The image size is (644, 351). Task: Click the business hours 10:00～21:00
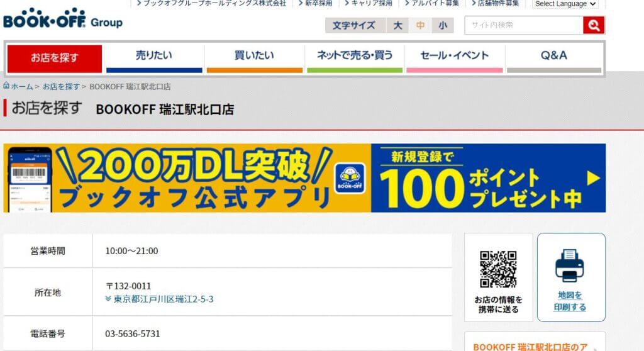pos(131,251)
